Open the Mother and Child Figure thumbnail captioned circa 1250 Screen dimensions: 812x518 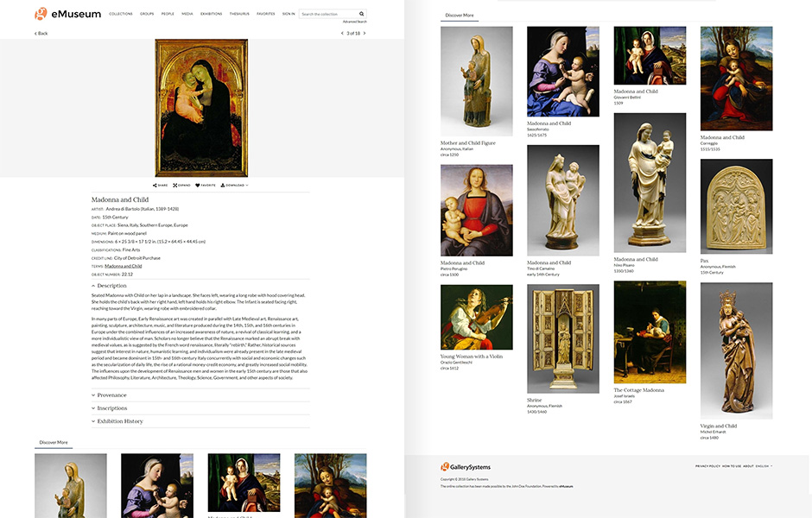point(477,81)
